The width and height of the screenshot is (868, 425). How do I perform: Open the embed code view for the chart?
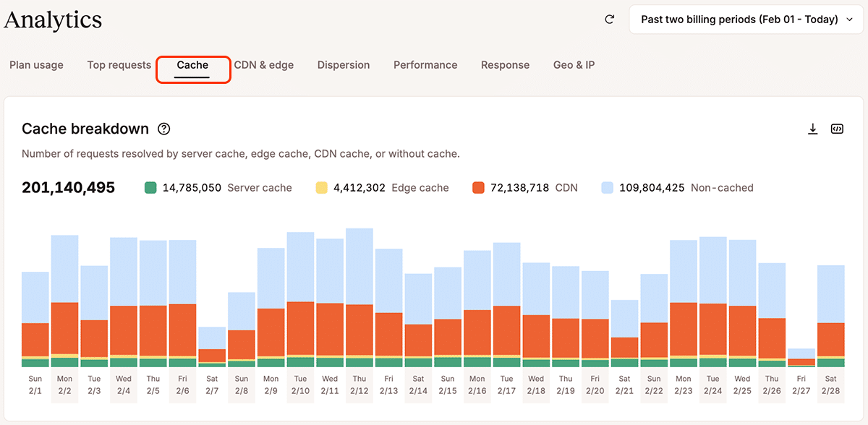tap(837, 128)
